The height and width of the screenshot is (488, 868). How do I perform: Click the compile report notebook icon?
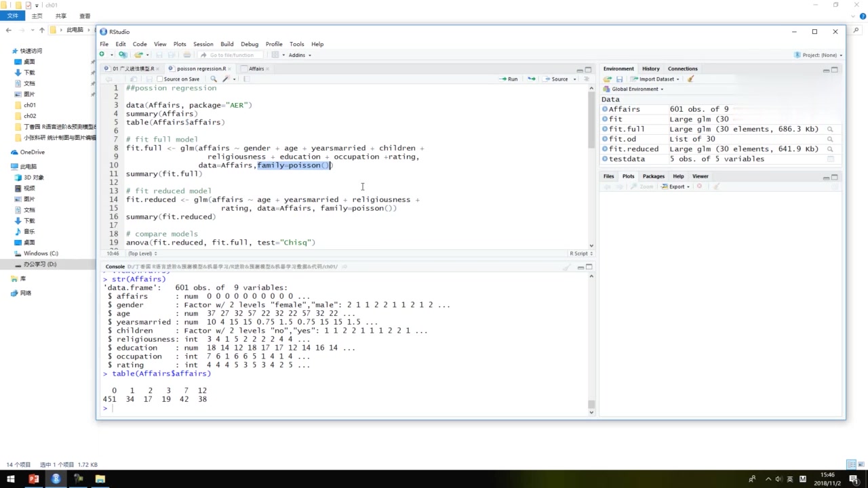[246, 79]
